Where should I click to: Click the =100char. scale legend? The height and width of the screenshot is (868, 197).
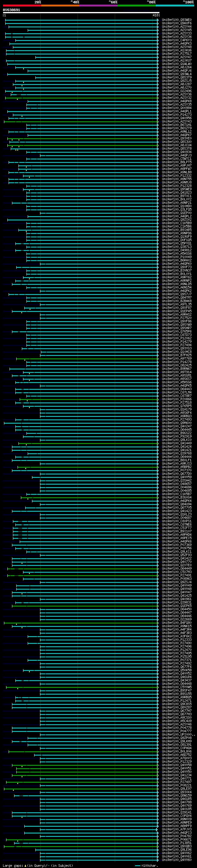(x=147, y=865)
